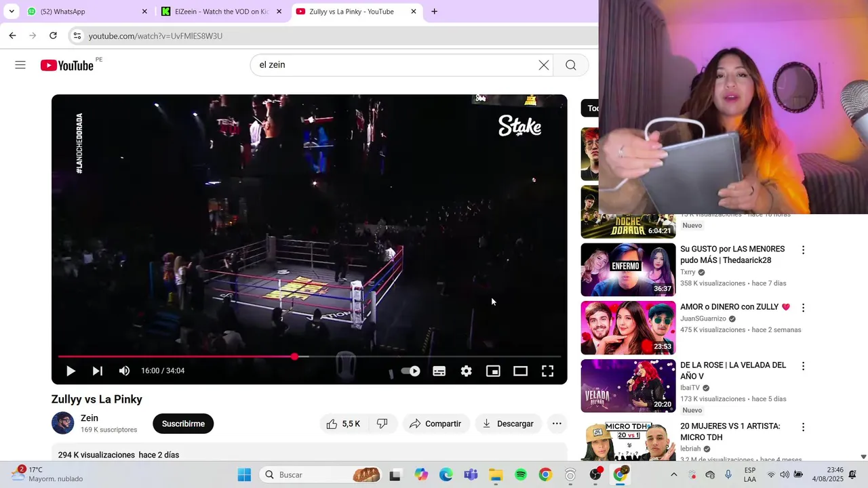Show hidden system tray icons chevron
The image size is (868, 488).
673,475
